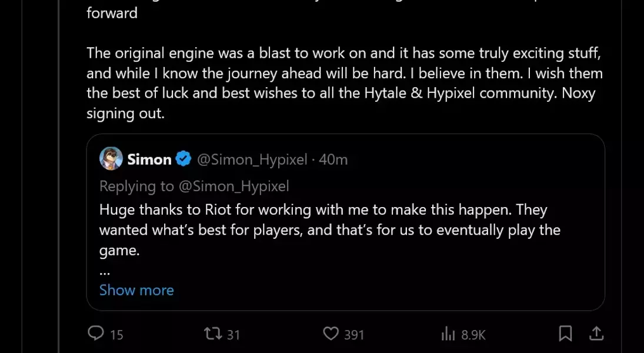This screenshot has height=353, width=644.
Task: Click the like count 391
Action: tap(354, 335)
